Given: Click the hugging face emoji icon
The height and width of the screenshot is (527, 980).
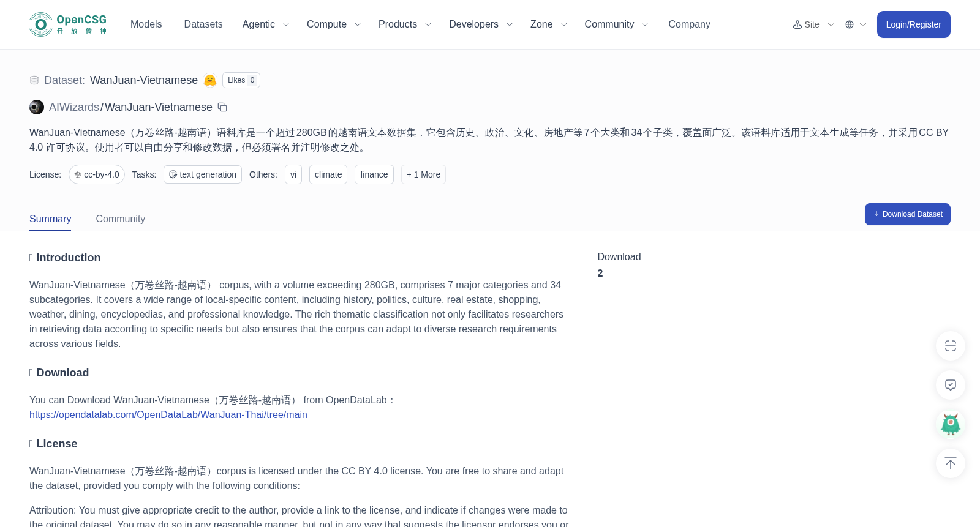Looking at the screenshot, I should (x=210, y=80).
